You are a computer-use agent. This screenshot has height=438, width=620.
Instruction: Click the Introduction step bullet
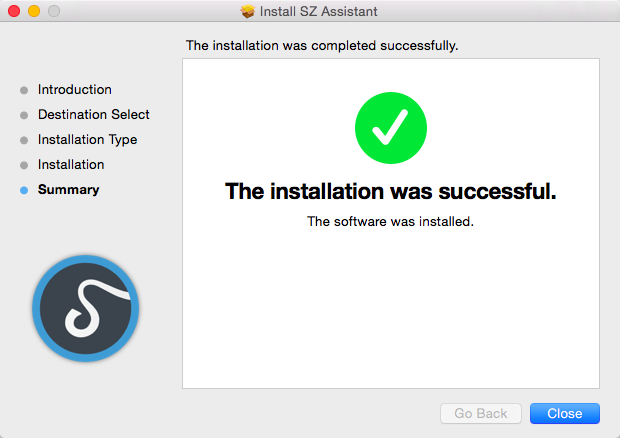pyautogui.click(x=24, y=90)
